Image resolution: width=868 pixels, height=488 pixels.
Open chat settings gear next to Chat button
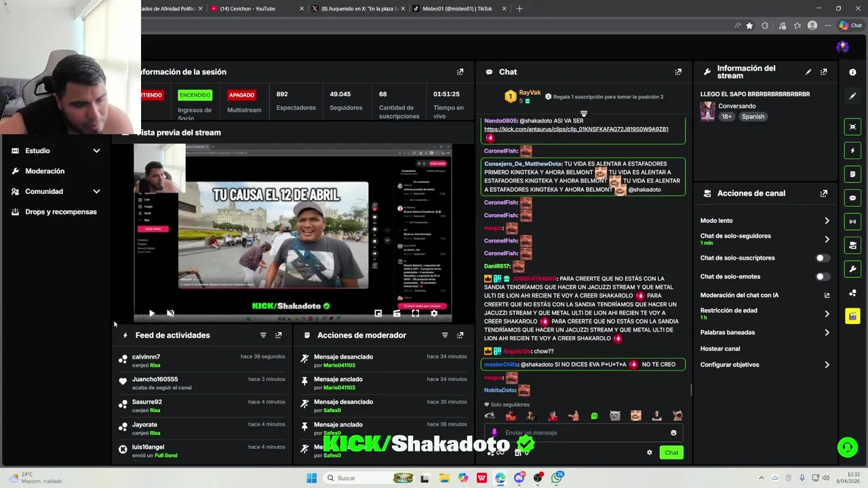(x=649, y=453)
